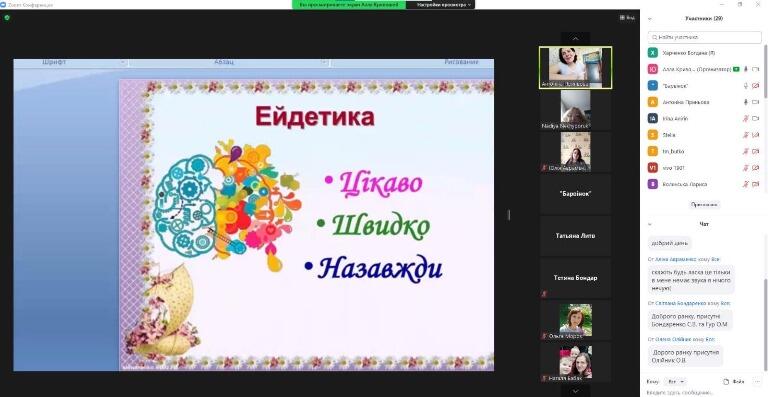Click the microphone icon for "Барвінок"
Viewport: 768px width, 397px height.
tap(746, 86)
